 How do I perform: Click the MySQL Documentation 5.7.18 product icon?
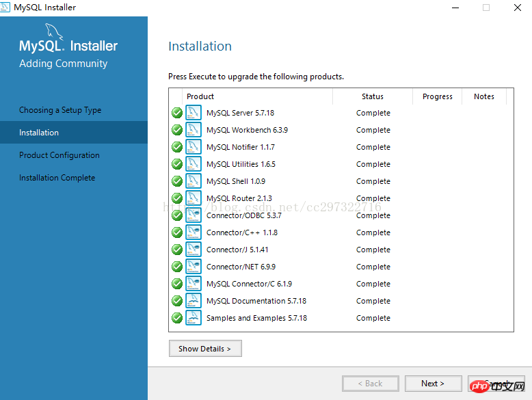click(194, 301)
